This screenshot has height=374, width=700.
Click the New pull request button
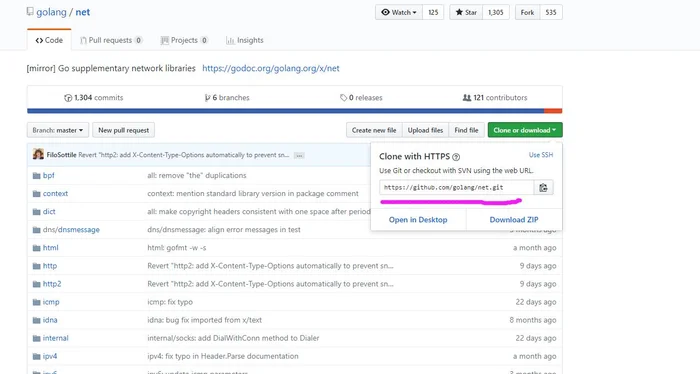(x=124, y=130)
